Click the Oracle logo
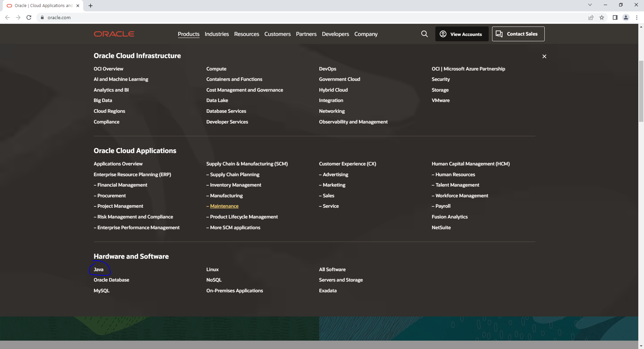The height and width of the screenshot is (349, 644). [114, 34]
